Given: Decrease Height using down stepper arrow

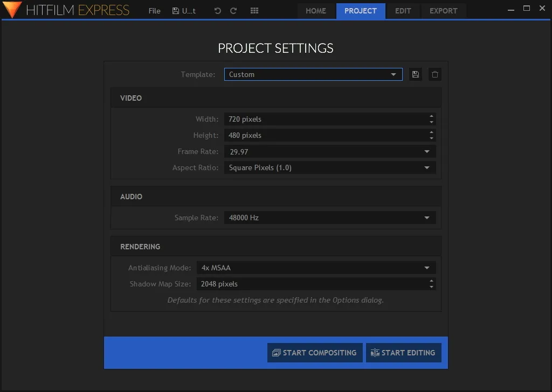Looking at the screenshot, I should [x=431, y=138].
